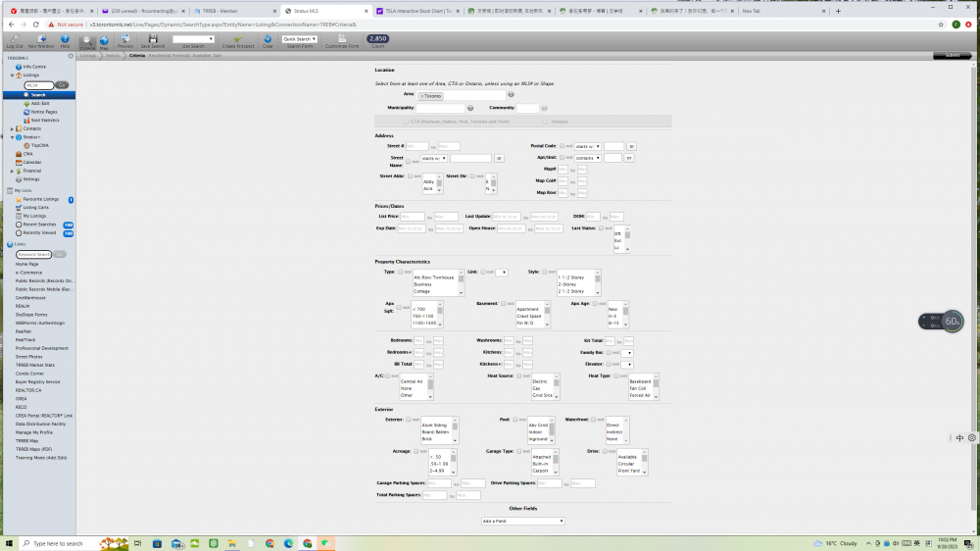Open the 'Add a Field' dropdown

tap(522, 521)
